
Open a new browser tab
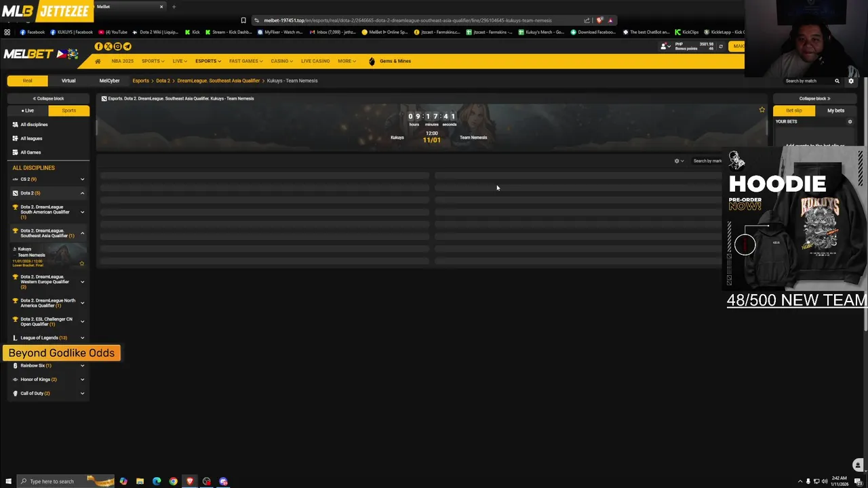174,7
